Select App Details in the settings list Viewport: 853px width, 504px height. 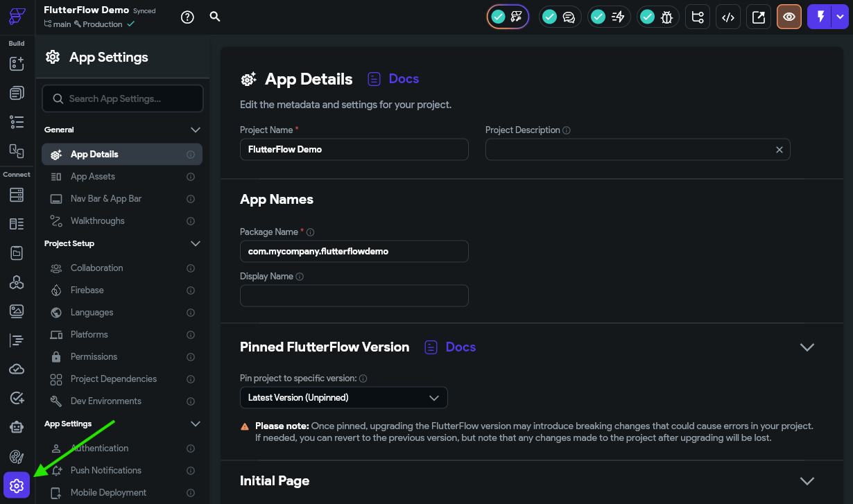[122, 155]
